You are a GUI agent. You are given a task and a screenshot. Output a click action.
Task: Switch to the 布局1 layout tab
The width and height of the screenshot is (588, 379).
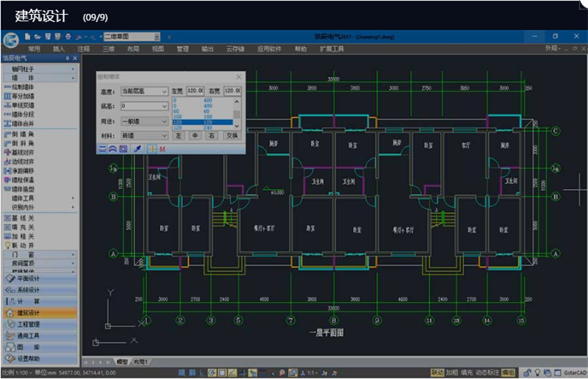point(140,362)
